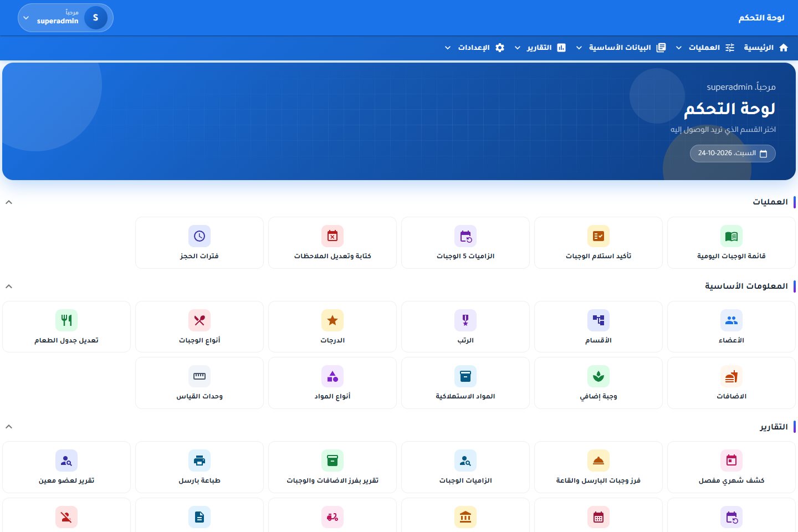Collapse the المعلومات الأساسية section chevron
Screen dimensions: 798x532
click(x=9, y=287)
